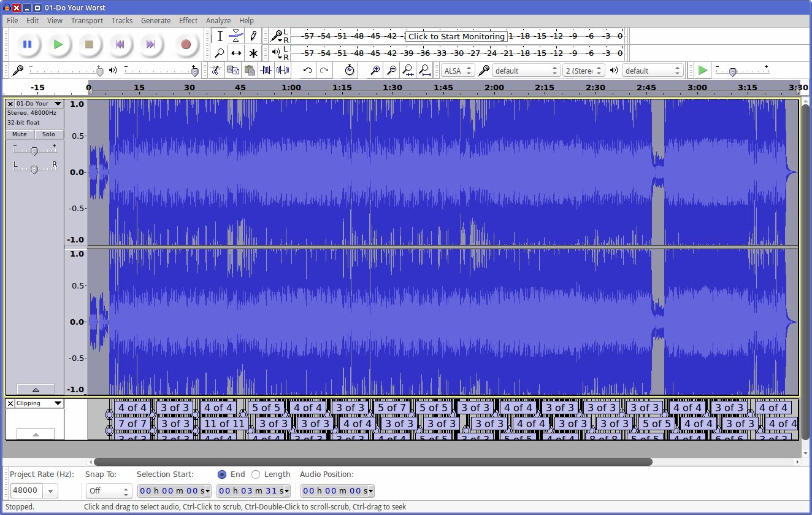Select the Zoom magnifier tool
The height and width of the screenshot is (515, 812).
[x=220, y=53]
